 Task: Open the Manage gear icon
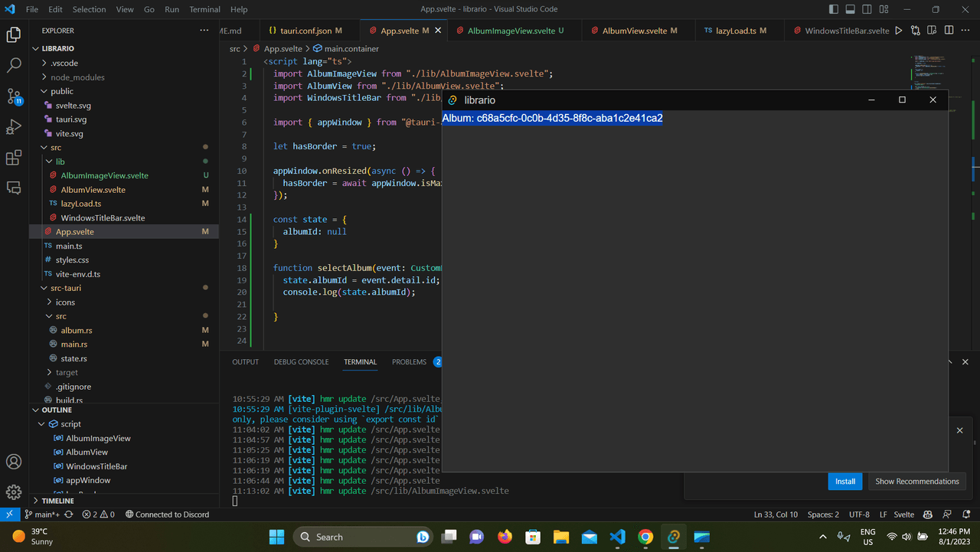tap(14, 492)
